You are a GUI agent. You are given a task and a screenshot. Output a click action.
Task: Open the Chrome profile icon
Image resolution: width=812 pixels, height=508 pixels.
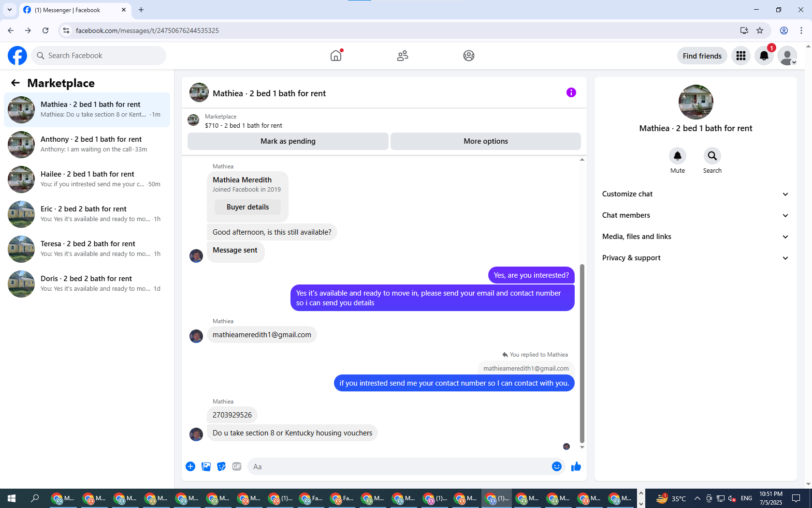coord(784,30)
